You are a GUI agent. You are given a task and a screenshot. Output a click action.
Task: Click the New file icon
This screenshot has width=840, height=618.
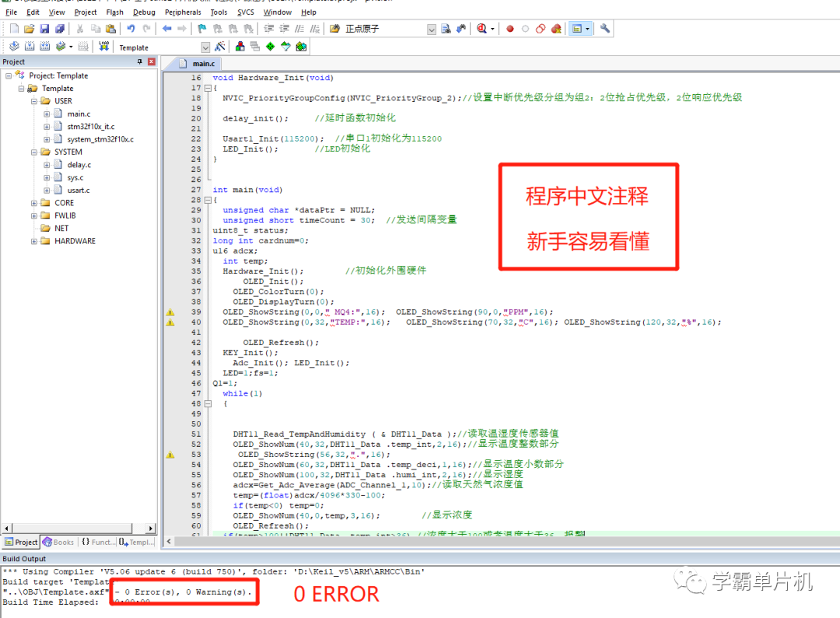(15, 29)
